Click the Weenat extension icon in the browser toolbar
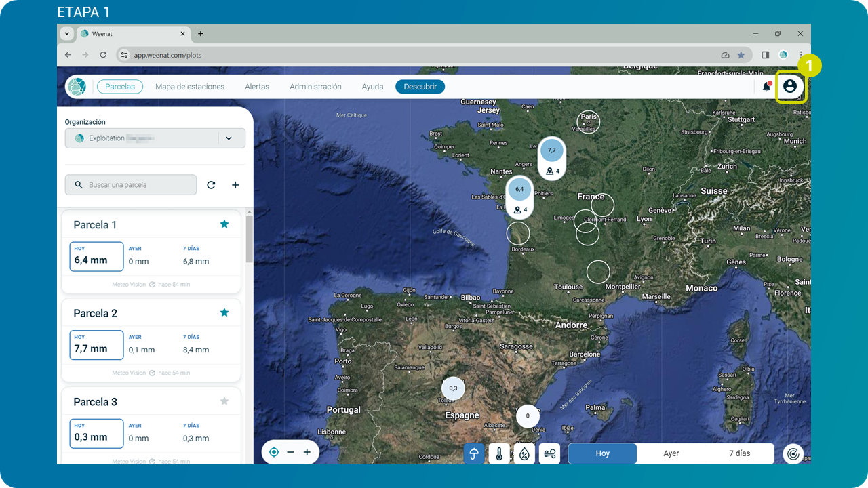This screenshot has width=868, height=488. click(783, 55)
